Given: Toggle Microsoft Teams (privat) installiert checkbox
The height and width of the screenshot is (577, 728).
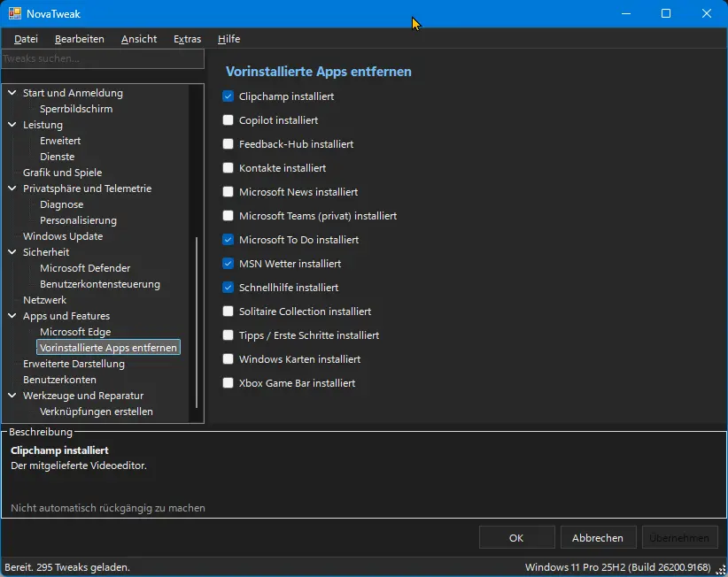Looking at the screenshot, I should coord(228,216).
